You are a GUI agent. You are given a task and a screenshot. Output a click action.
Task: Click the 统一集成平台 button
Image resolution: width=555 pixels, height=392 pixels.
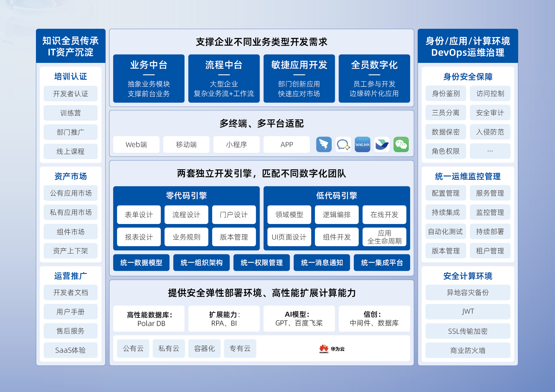point(382,262)
